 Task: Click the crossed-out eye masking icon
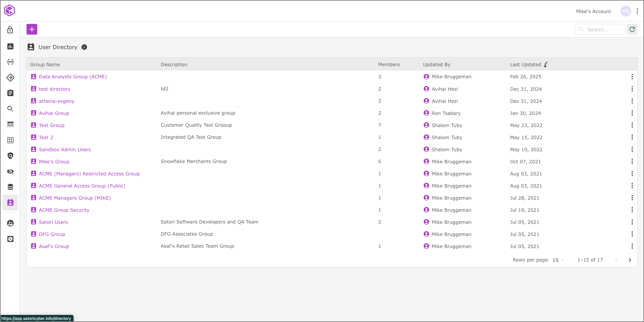[x=10, y=172]
